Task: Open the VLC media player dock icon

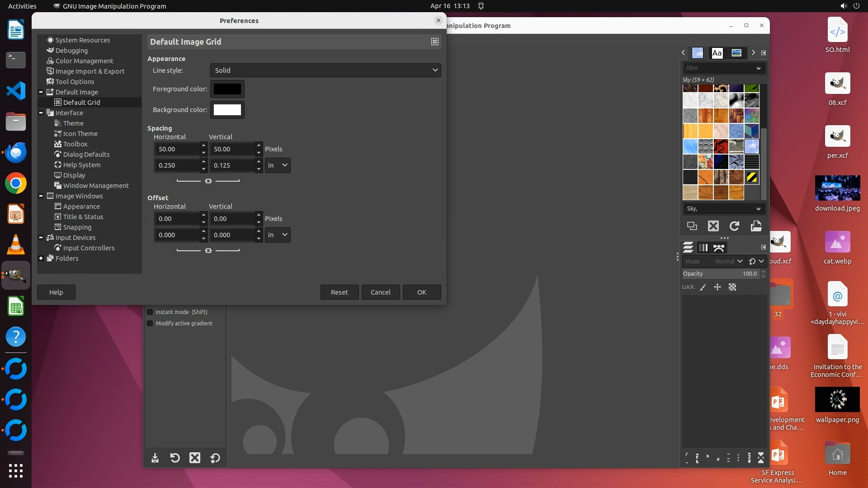Action: coord(16,244)
